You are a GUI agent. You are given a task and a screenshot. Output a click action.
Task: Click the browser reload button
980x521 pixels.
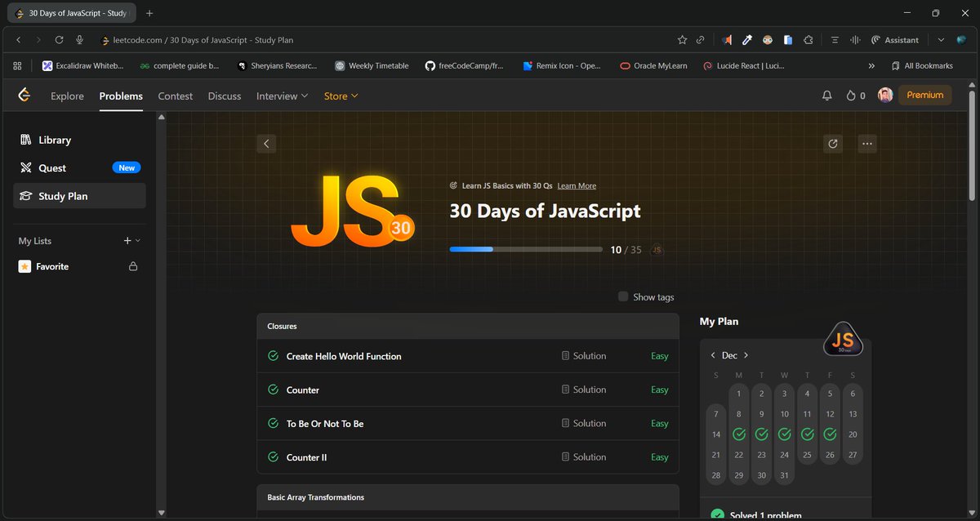[60, 39]
